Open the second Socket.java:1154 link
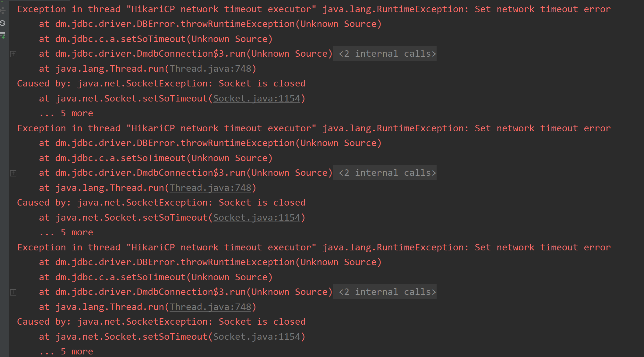The width and height of the screenshot is (644, 357). [x=257, y=218]
